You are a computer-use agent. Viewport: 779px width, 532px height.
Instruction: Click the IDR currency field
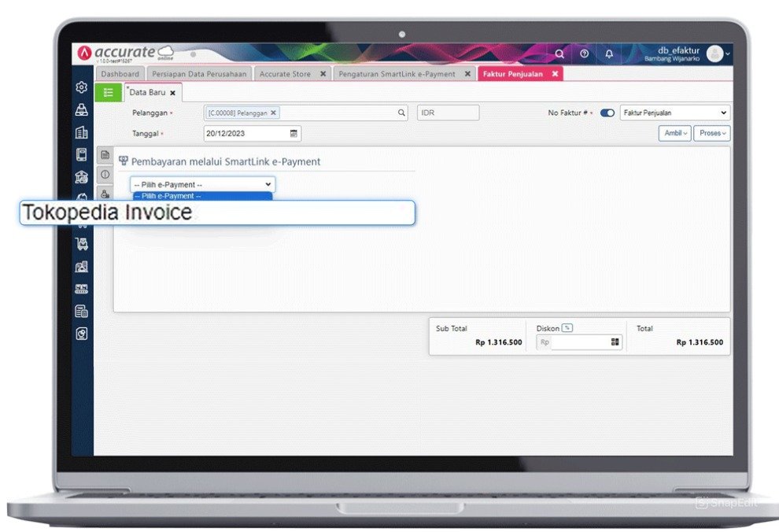[x=449, y=113]
